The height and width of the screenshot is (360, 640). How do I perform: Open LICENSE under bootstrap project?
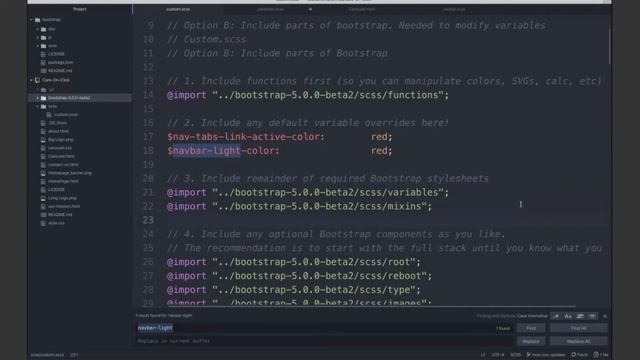(x=56, y=54)
